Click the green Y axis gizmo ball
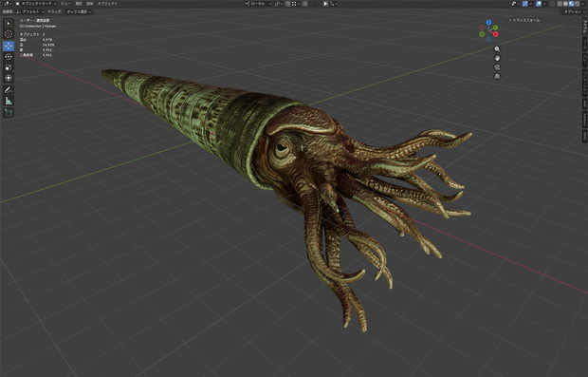Image resolution: width=588 pixels, height=377 pixels. pos(495,28)
